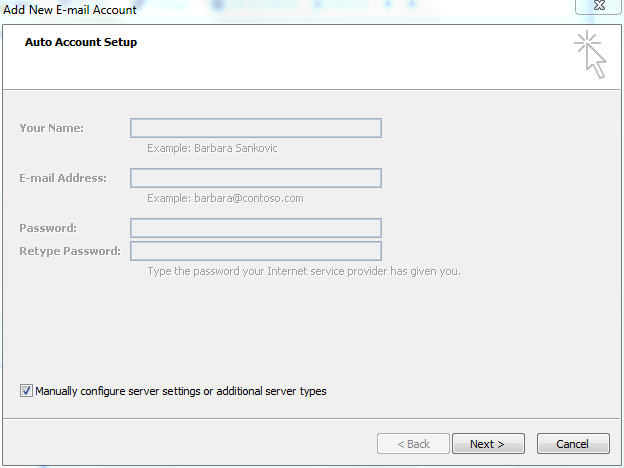Click into the Your Name text field
The height and width of the screenshot is (468, 624).
256,128
